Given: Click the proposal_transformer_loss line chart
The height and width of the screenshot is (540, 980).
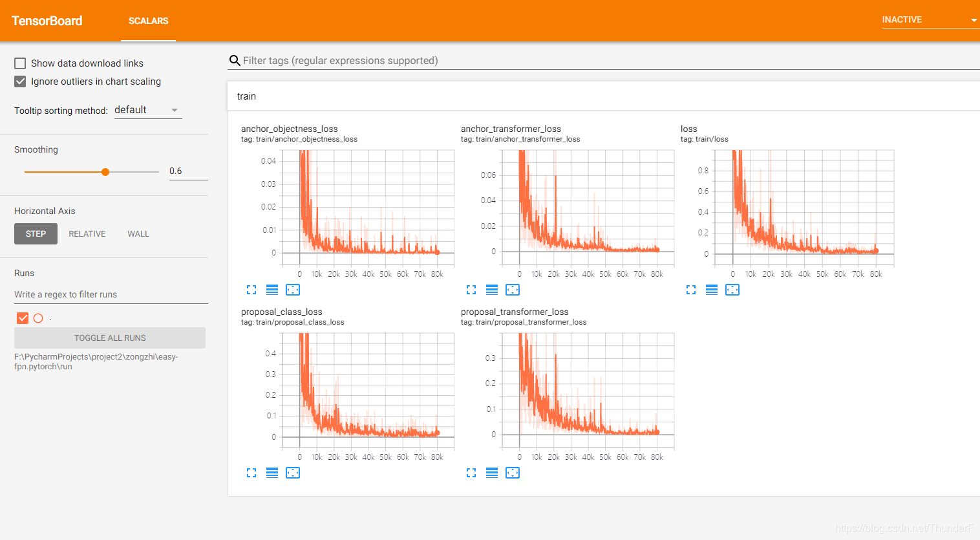Looking at the screenshot, I should [x=588, y=391].
